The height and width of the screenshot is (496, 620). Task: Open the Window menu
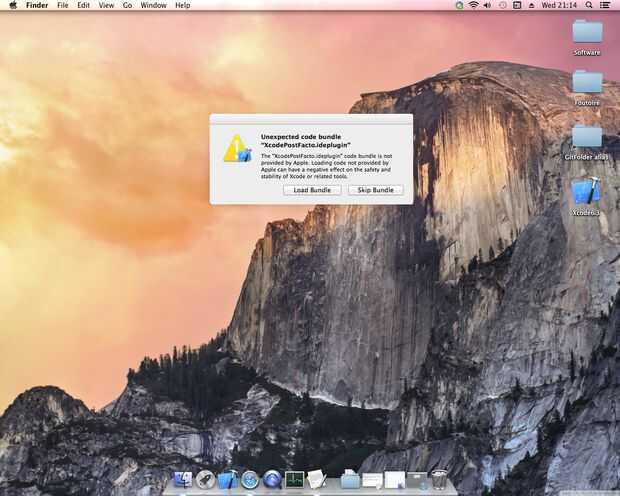[x=153, y=5]
